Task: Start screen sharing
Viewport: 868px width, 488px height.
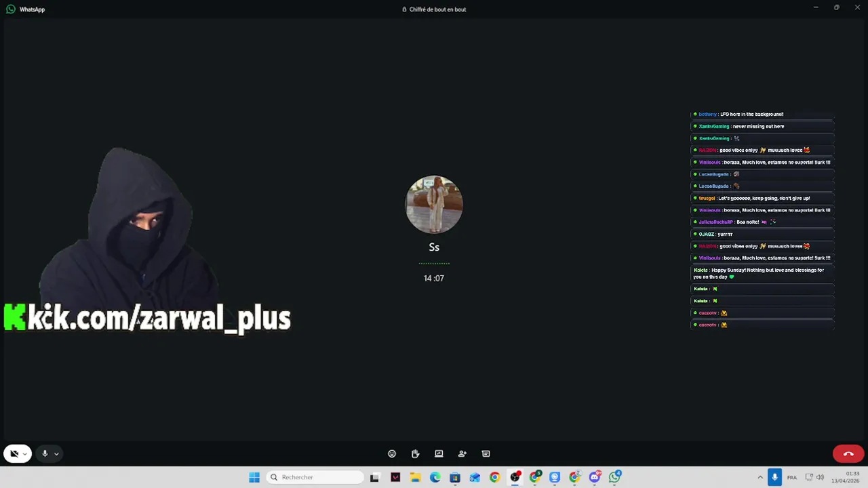Action: coord(439,453)
